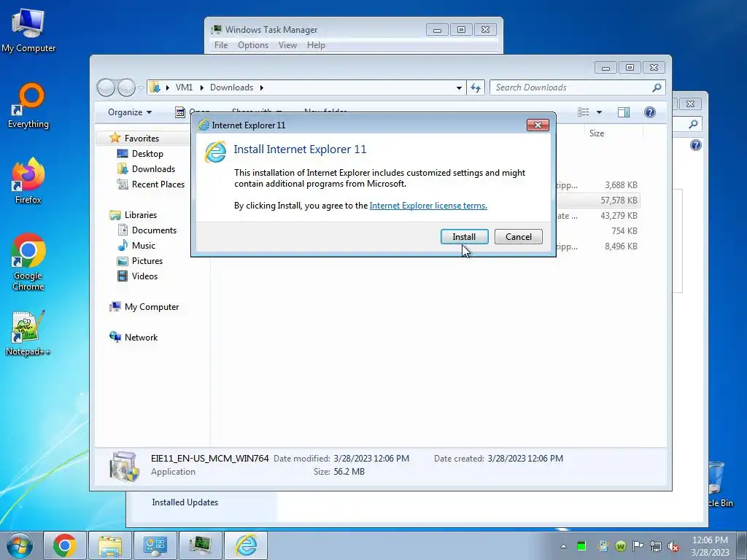Click the search magnifier icon in Downloads
Screen dimensions: 747x560
pos(657,87)
